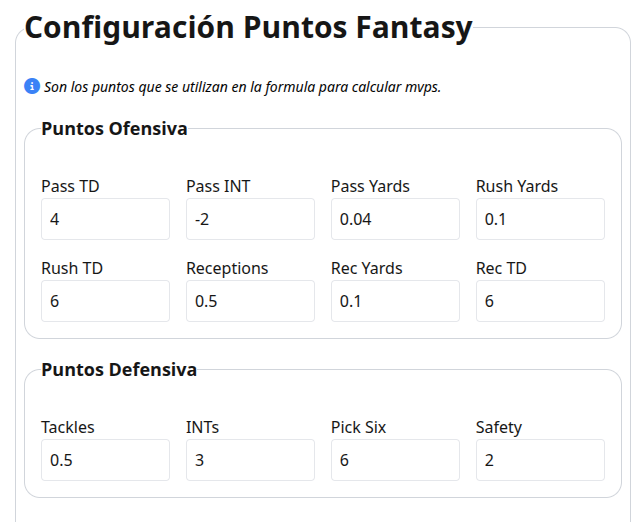Click the INTs input field
The width and height of the screenshot is (643, 522).
point(250,460)
